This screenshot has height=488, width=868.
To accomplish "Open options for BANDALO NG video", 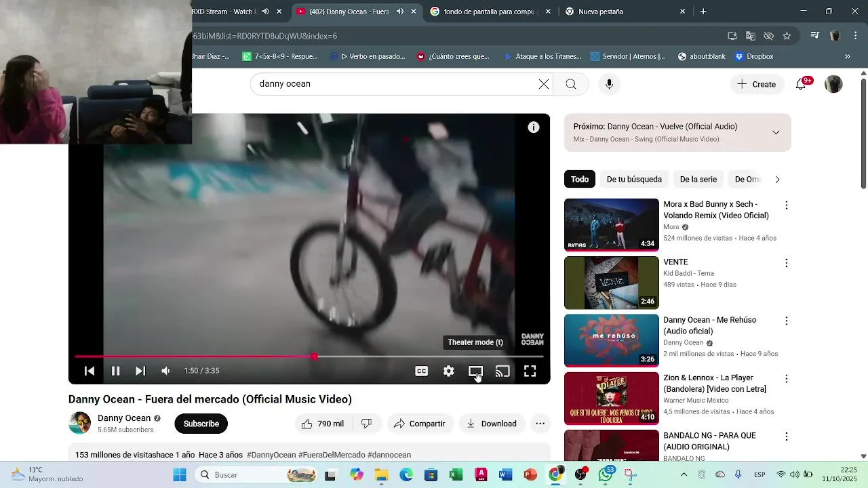I will (787, 436).
